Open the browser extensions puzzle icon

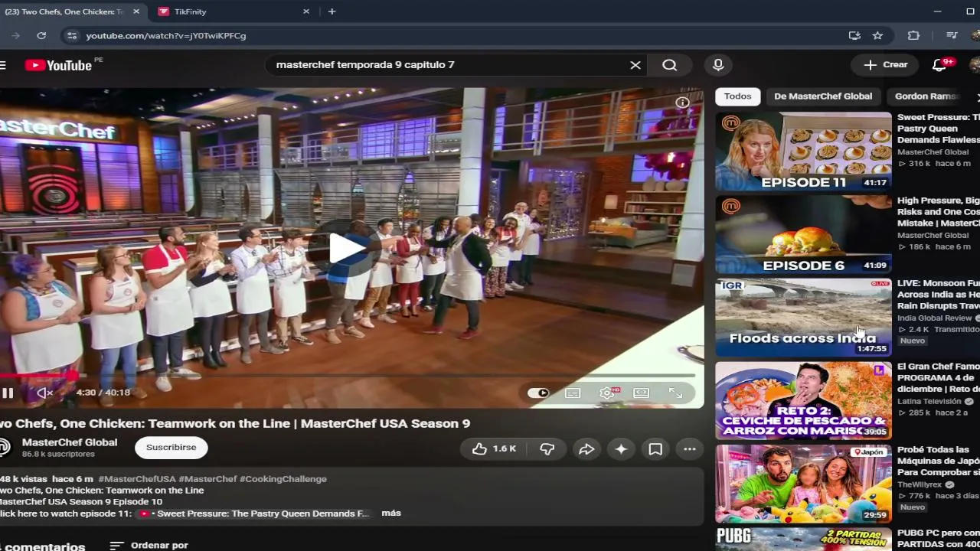click(x=913, y=36)
